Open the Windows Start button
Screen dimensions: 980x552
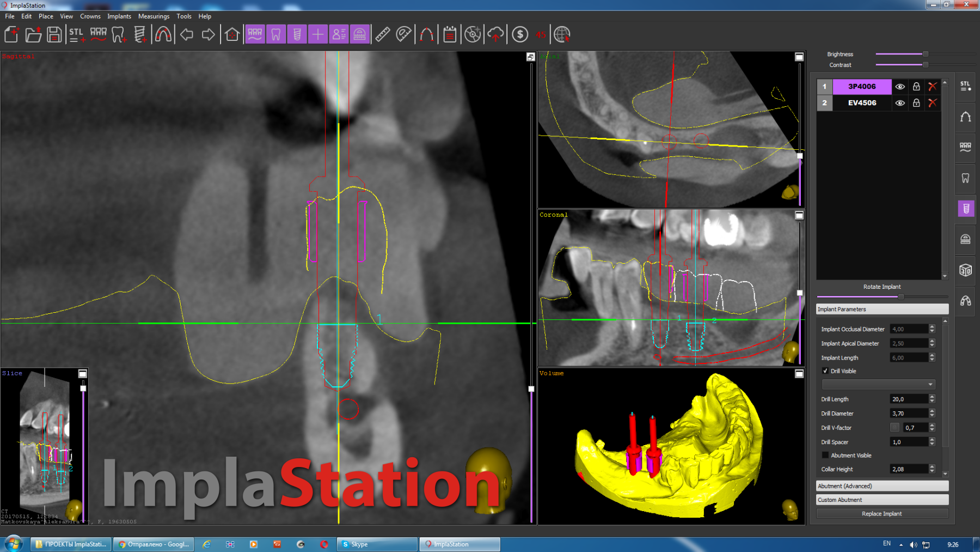(x=14, y=544)
